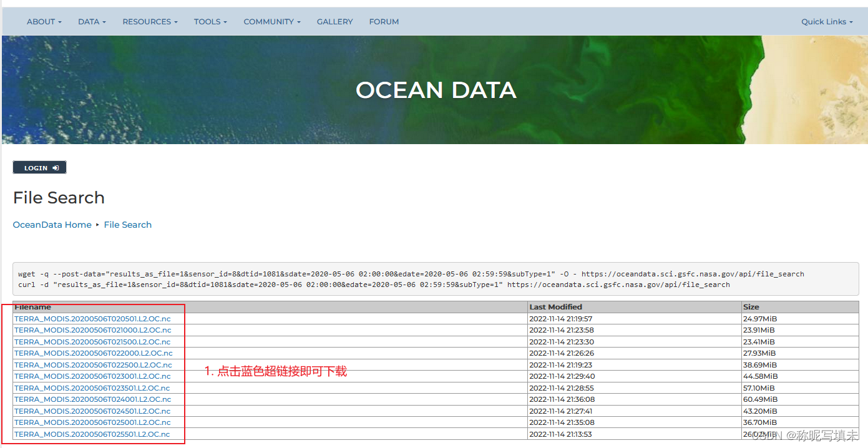Select timestamp 2022-11-14 21:36:08
This screenshot has width=868, height=448.
tap(562, 399)
